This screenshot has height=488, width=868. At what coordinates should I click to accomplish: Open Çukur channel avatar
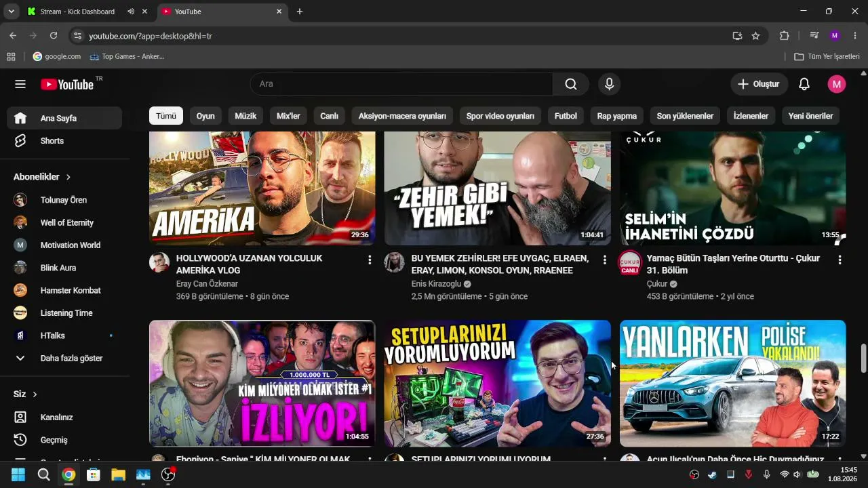[630, 262]
